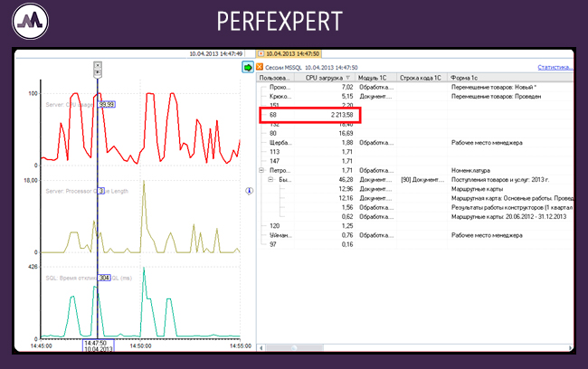Select the Прохо... session row

coord(415,87)
